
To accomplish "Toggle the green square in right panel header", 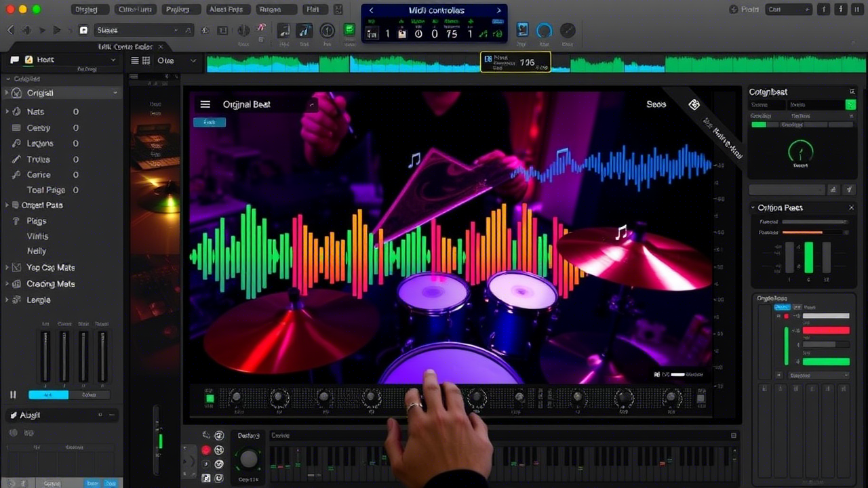I will coord(850,104).
